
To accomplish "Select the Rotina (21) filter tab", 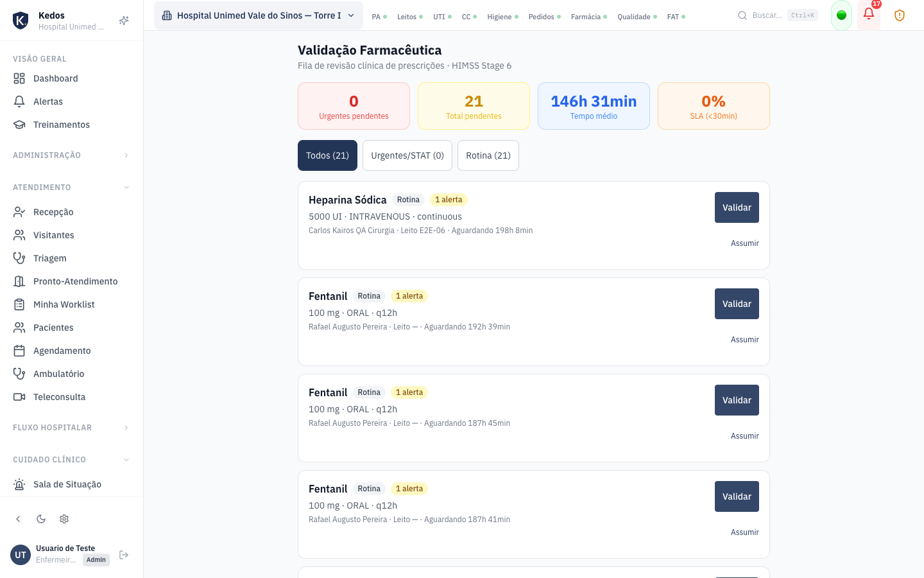I will (488, 155).
